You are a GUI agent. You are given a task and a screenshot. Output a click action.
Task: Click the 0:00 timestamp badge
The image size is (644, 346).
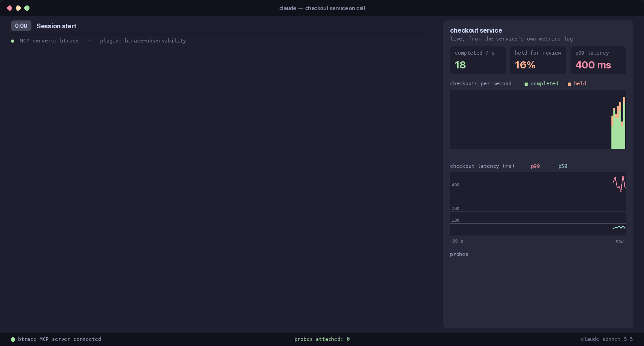click(x=21, y=26)
